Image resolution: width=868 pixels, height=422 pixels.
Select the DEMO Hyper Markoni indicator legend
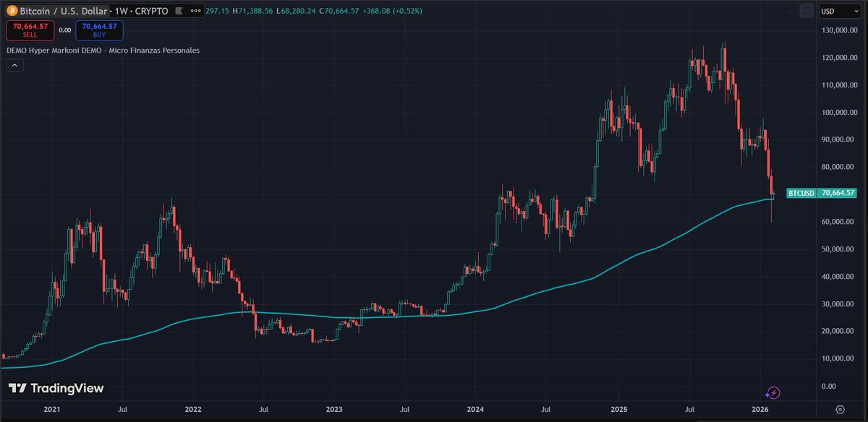[103, 51]
